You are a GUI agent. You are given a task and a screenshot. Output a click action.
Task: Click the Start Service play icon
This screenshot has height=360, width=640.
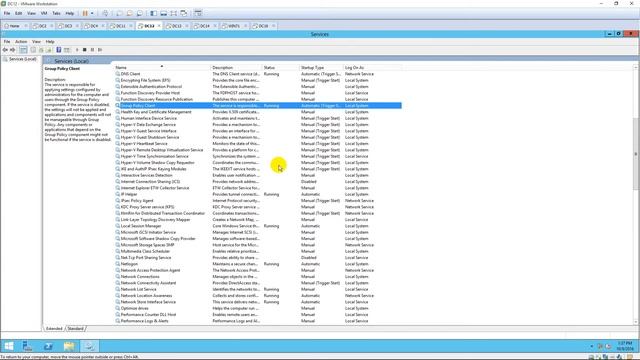[77, 50]
